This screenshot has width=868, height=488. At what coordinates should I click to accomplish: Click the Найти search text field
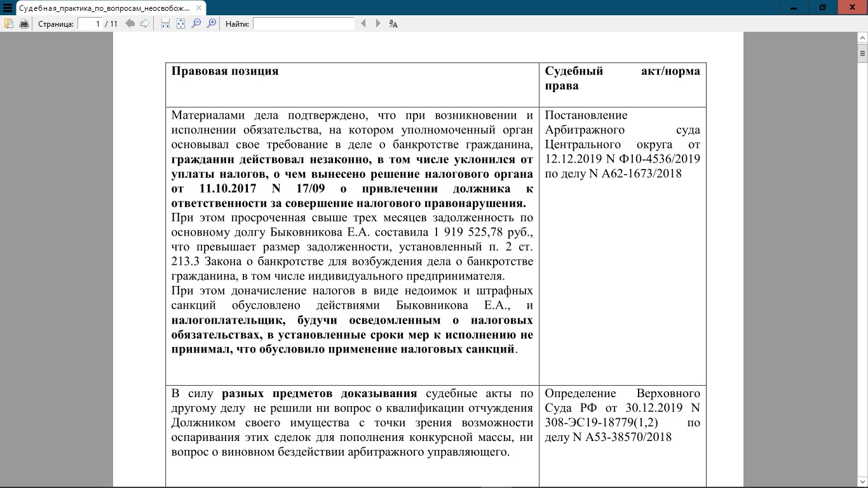tap(303, 24)
